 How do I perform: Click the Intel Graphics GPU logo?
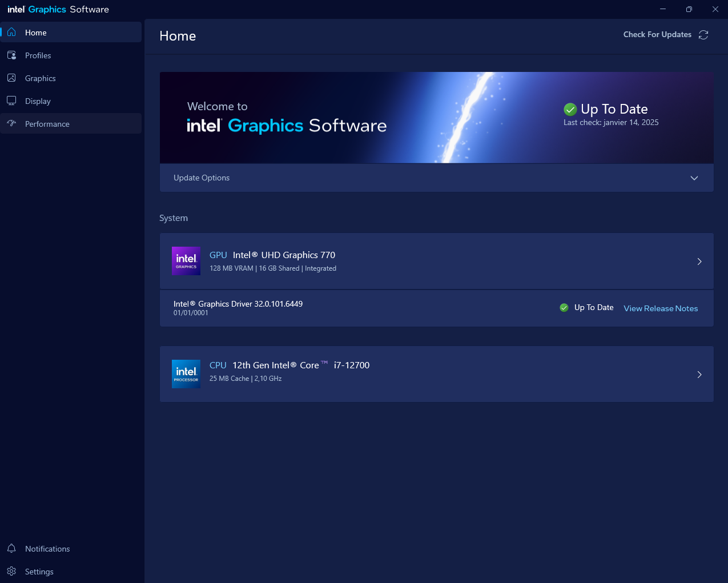(186, 261)
